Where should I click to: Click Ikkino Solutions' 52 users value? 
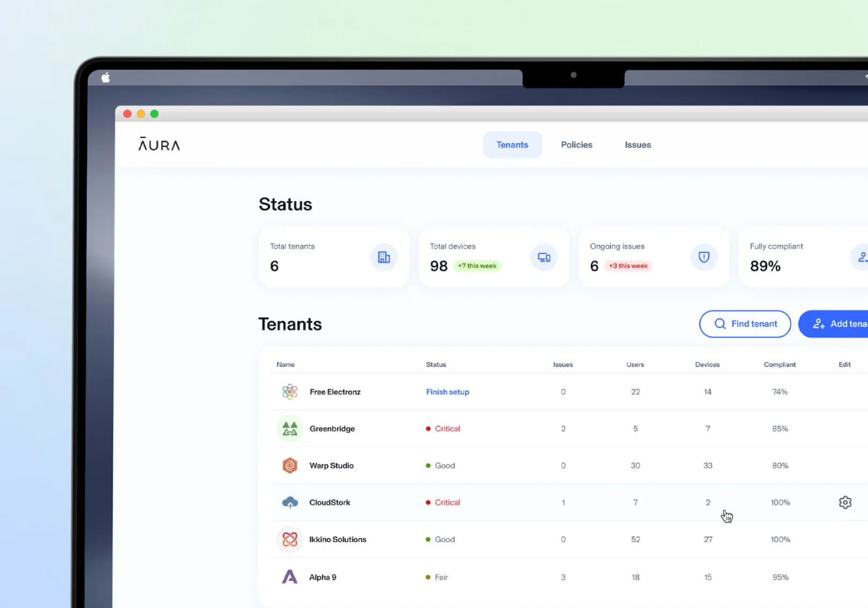(x=635, y=539)
